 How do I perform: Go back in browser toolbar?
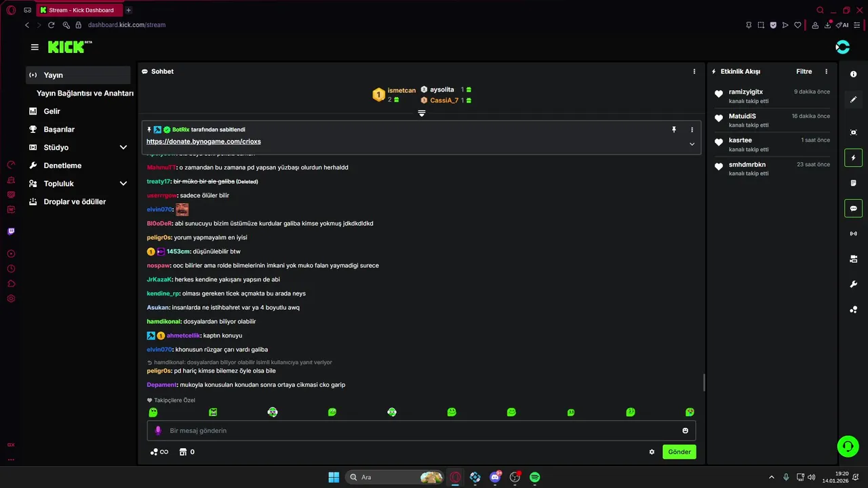[27, 25]
